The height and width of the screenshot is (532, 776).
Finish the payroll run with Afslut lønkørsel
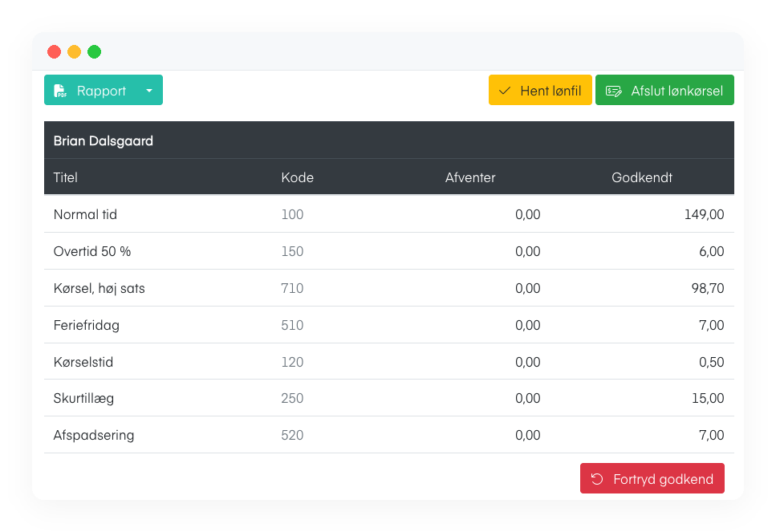pos(664,90)
